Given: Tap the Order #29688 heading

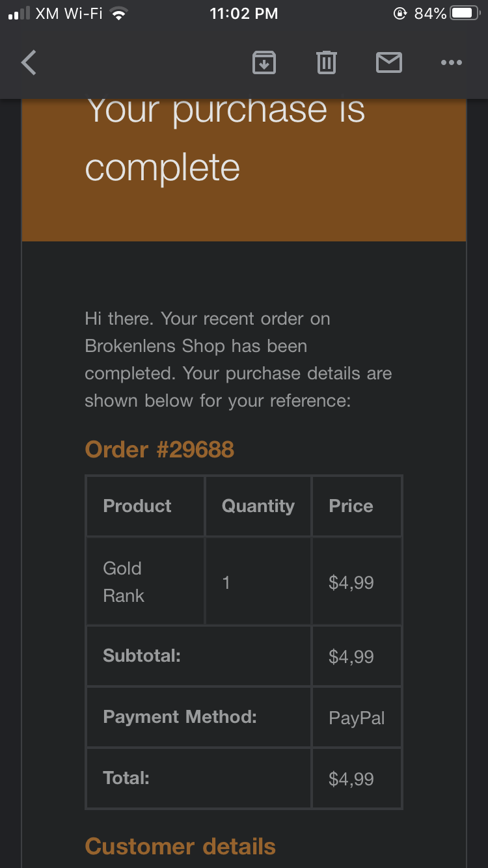Looking at the screenshot, I should (159, 449).
